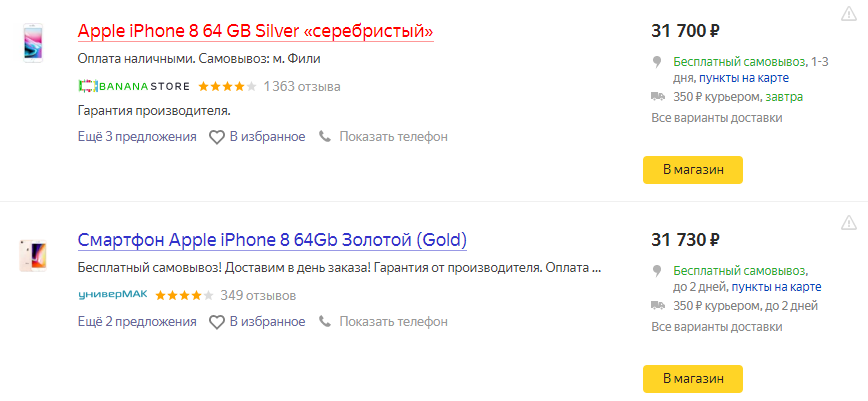The height and width of the screenshot is (401, 868).
Task: Toggle the heart favorite icon for the Silver iPhone
Action: pyautogui.click(x=216, y=137)
